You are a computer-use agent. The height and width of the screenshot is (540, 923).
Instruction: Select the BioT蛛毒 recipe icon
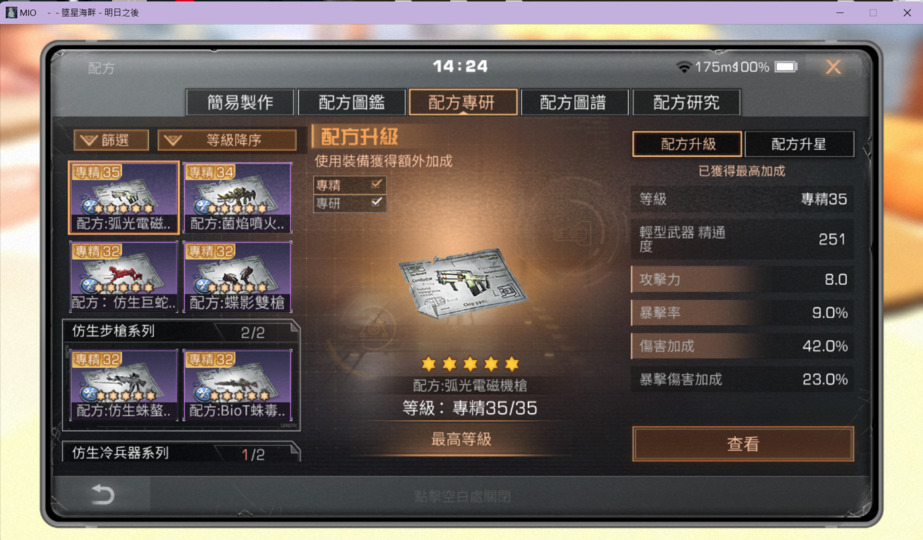click(x=238, y=385)
